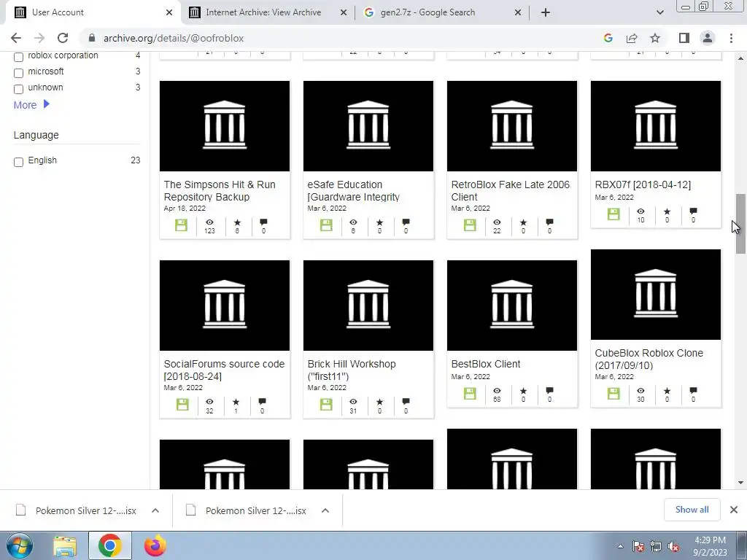Click the comments icon under CubeBlox Roblox Clone
The height and width of the screenshot is (560, 747).
click(x=693, y=391)
